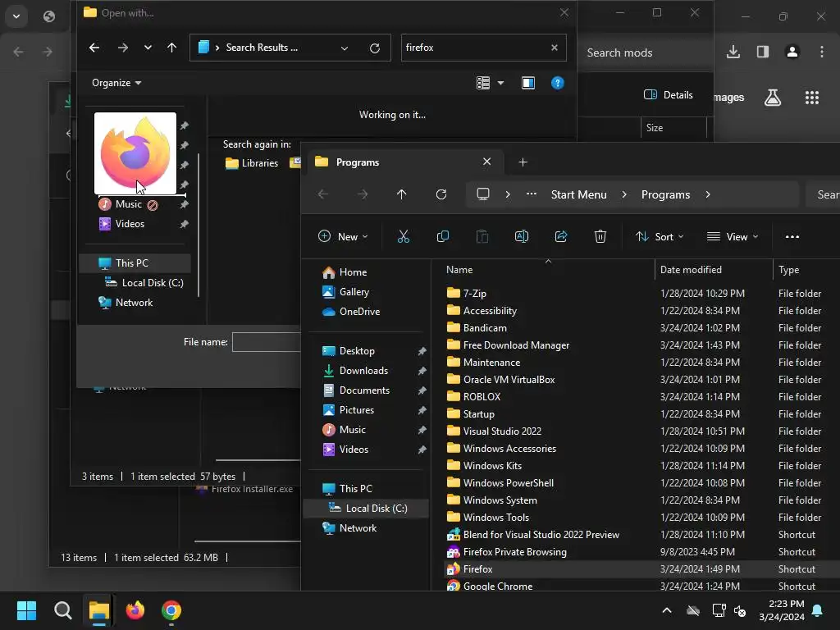
Task: Toggle the preview pane in Open with dialog
Action: click(x=527, y=83)
